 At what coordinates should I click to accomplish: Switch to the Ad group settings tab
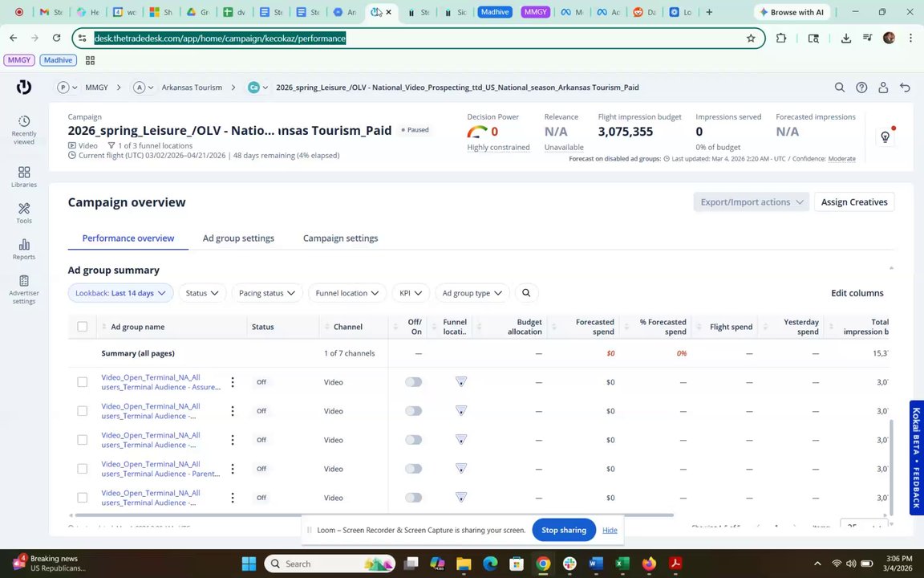click(238, 238)
